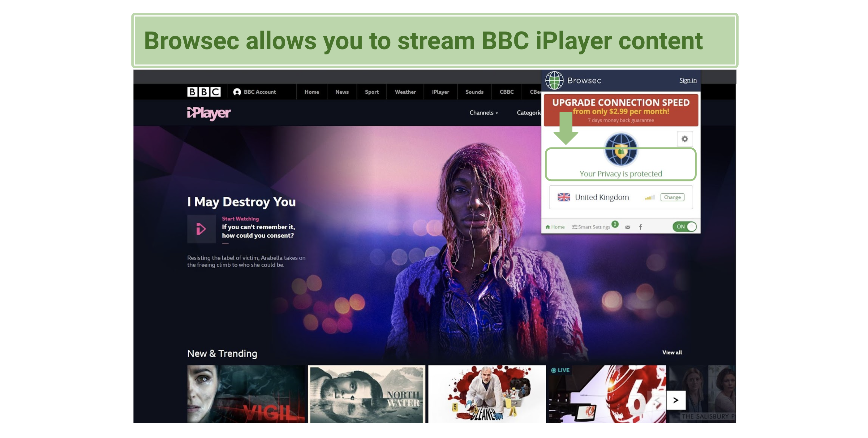Click the BBC logo in navigation bar

pos(204,91)
